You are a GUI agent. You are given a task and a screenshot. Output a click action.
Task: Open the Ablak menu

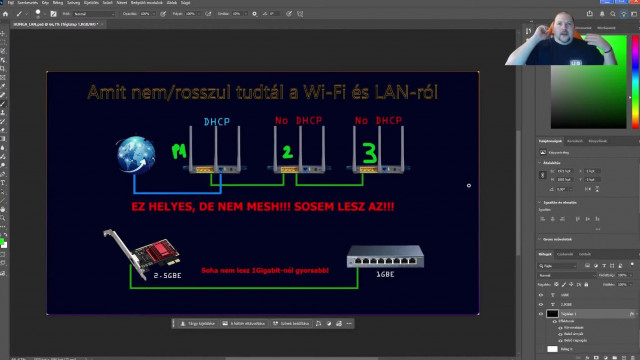(172, 3)
